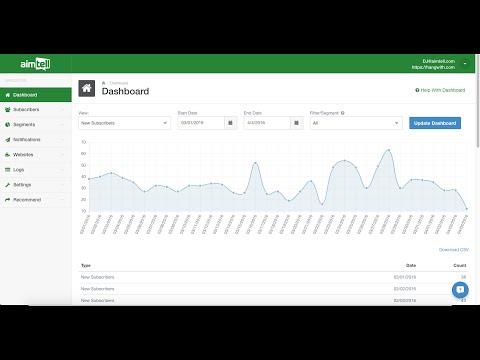Click the Websites icon in sidebar

[8, 155]
